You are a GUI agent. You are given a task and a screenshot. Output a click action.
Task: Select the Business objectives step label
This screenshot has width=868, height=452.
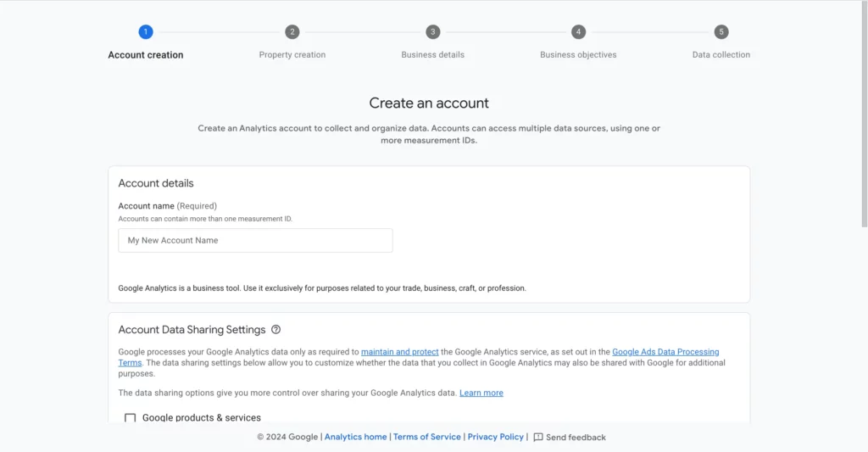578,55
